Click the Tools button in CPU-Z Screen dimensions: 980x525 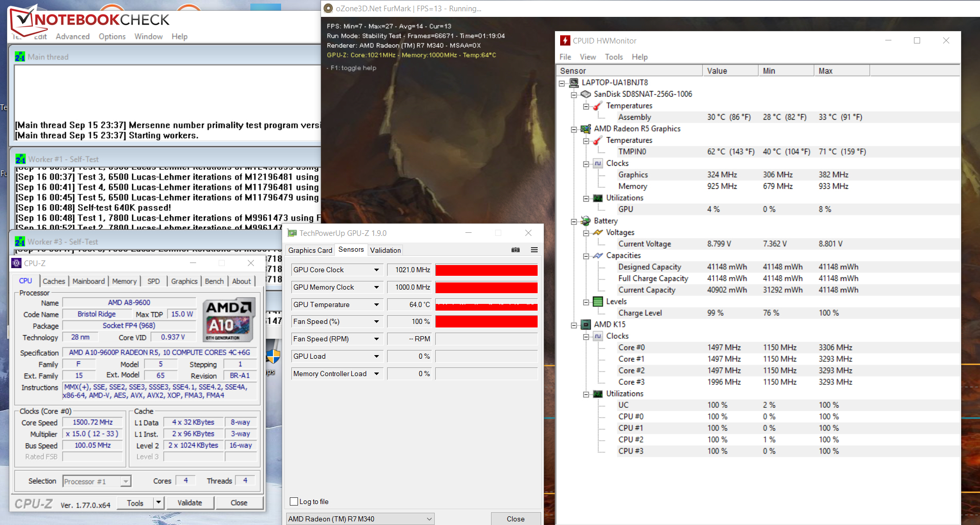(135, 502)
